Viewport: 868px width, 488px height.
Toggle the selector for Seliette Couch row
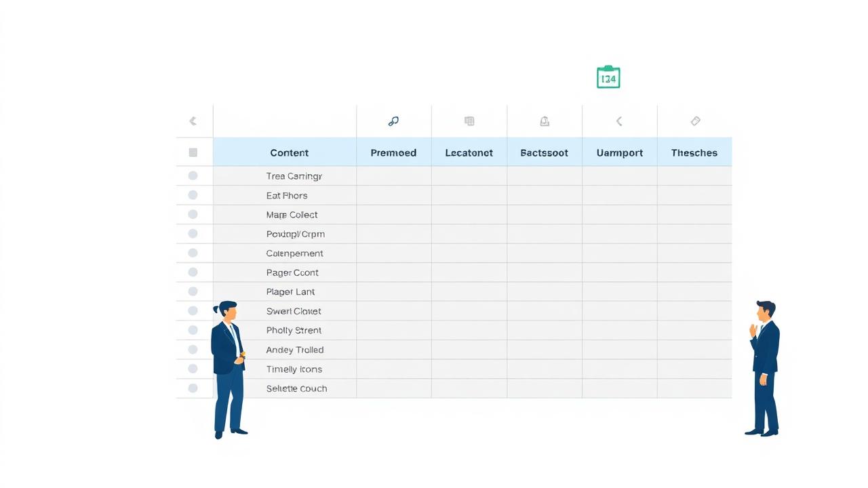[193, 388]
